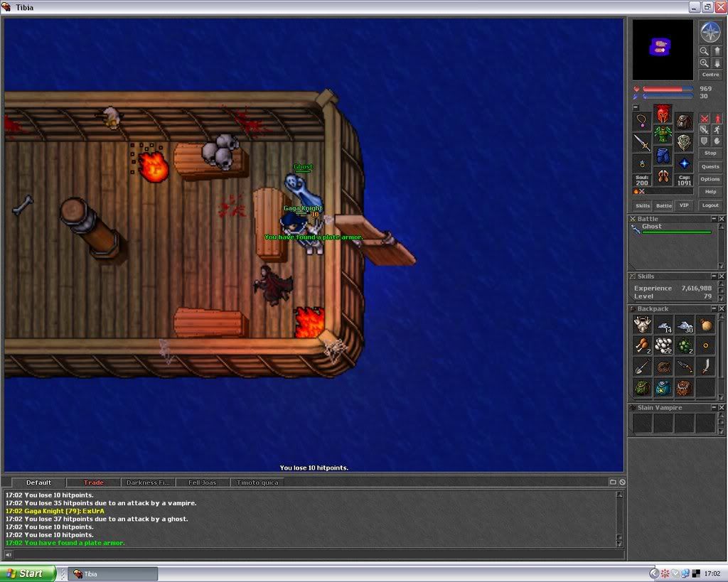Select the rune stack of 30

[x=685, y=325]
